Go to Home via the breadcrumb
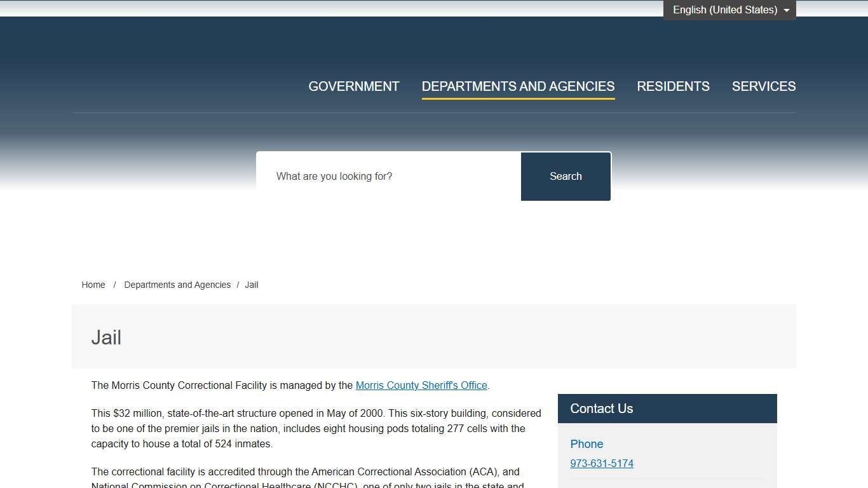The width and height of the screenshot is (868, 488). coord(93,285)
